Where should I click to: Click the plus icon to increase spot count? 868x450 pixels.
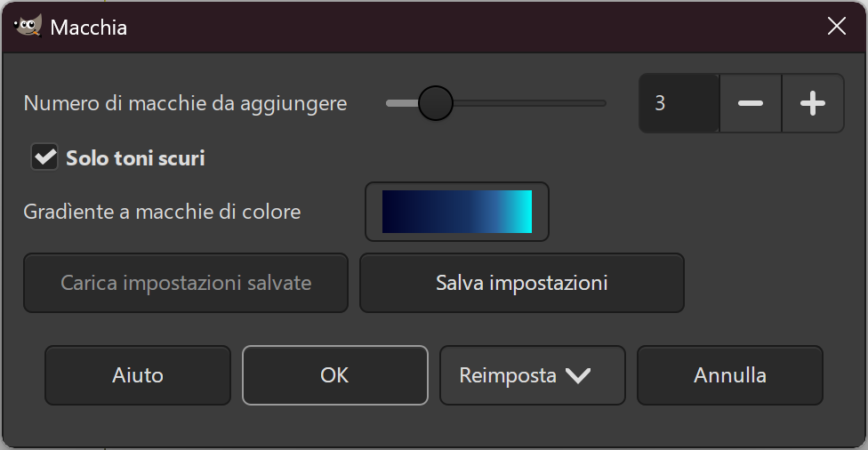coord(812,104)
